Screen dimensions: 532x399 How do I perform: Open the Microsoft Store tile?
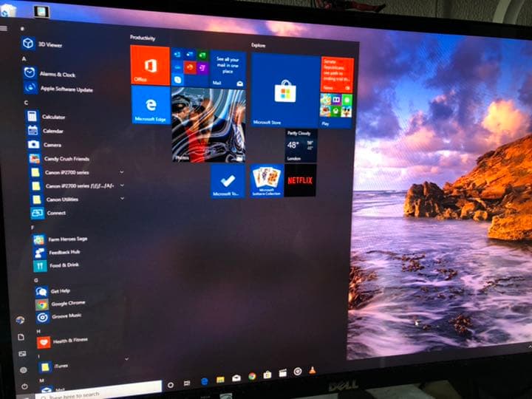click(285, 90)
